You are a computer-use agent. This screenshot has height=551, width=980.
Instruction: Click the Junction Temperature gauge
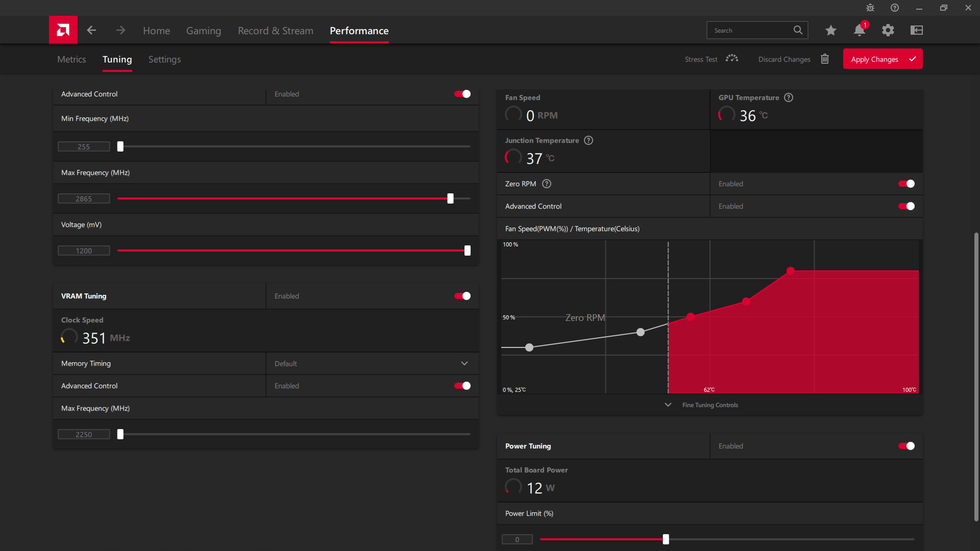point(513,157)
